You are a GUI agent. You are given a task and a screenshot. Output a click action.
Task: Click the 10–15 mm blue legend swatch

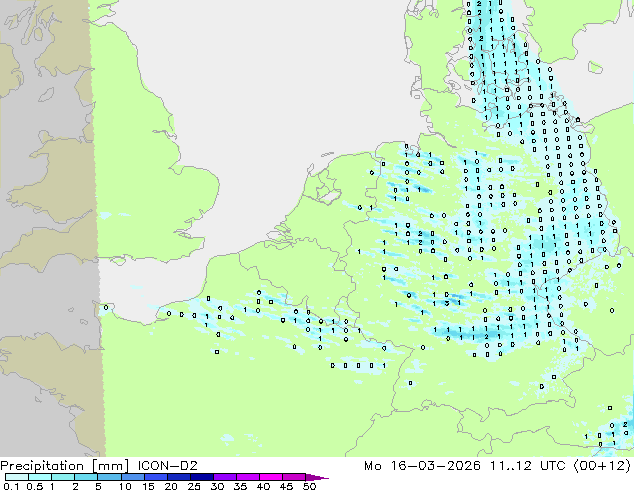coord(133,477)
